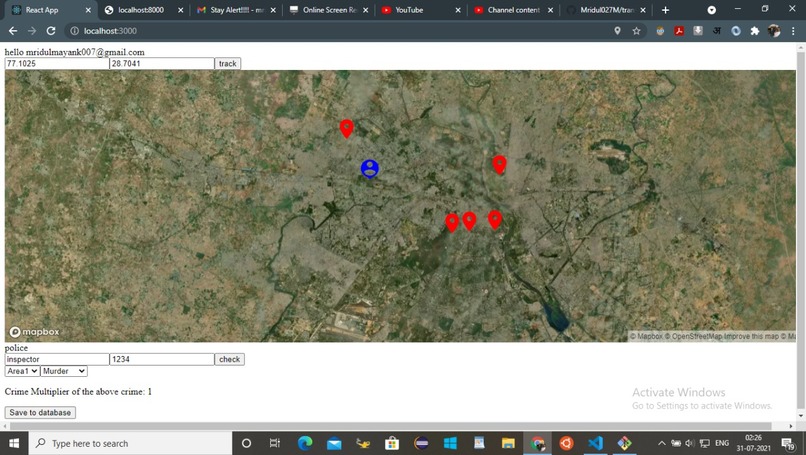Click the latitude field containing 28.7041
This screenshot has height=455, width=806.
(162, 64)
